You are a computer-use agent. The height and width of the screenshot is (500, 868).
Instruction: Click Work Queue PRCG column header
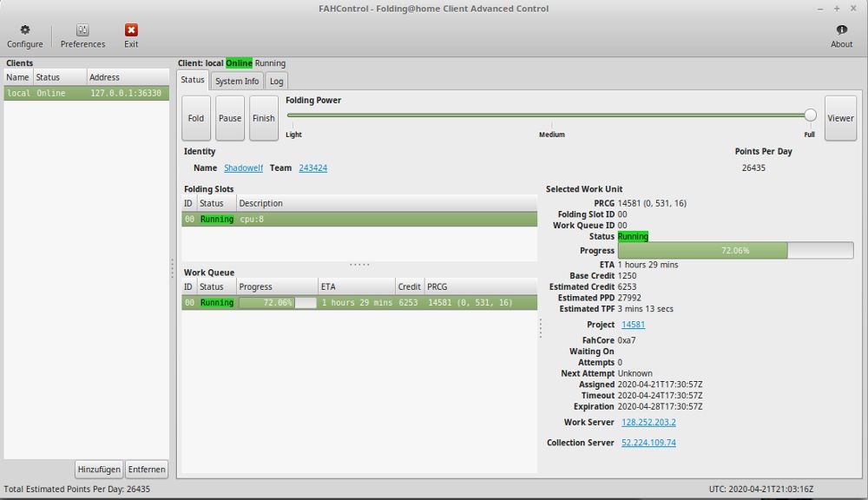[481, 286]
